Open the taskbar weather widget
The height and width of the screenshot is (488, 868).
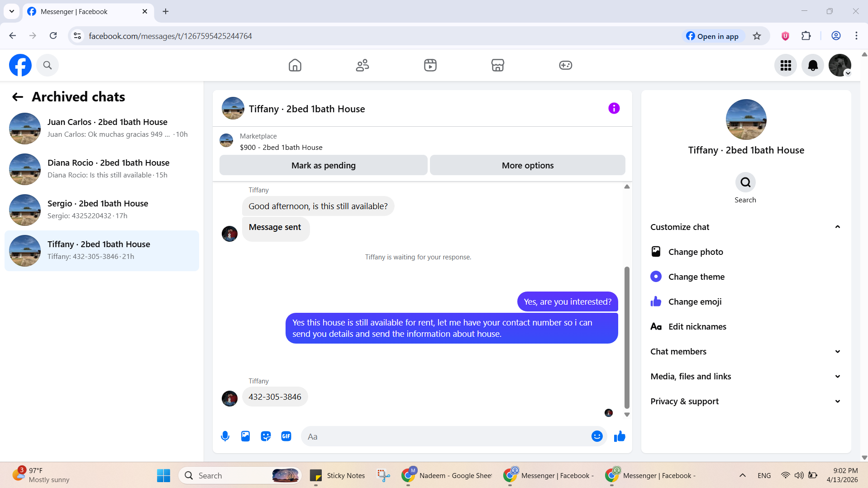(x=41, y=475)
